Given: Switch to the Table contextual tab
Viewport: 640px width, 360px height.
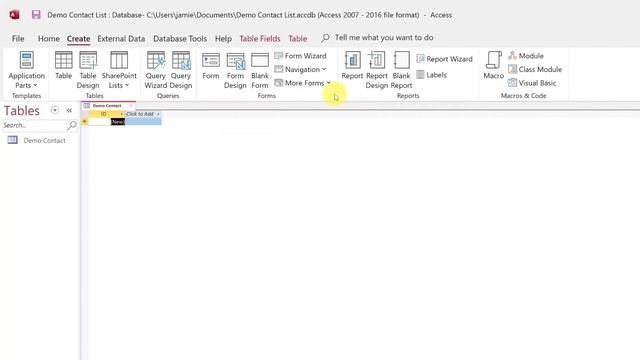Looking at the screenshot, I should [x=298, y=38].
